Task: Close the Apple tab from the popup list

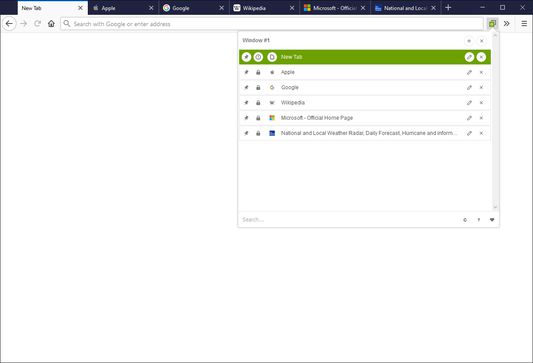Action: click(x=481, y=72)
